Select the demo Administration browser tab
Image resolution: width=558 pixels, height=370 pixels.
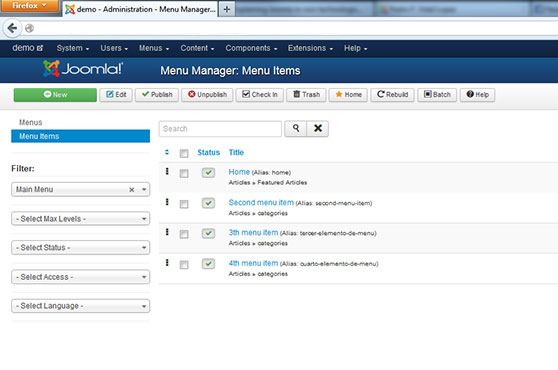tap(140, 9)
